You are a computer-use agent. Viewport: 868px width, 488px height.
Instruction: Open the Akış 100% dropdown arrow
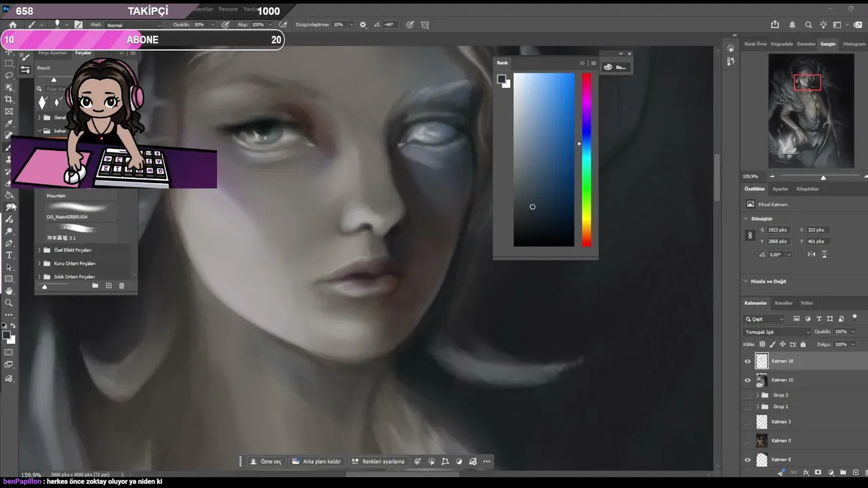tap(270, 25)
